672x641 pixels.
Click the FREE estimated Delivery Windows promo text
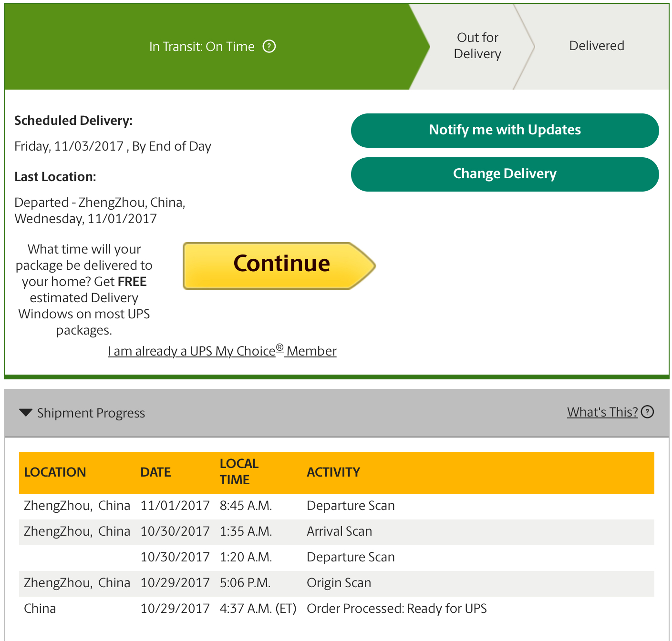(84, 290)
